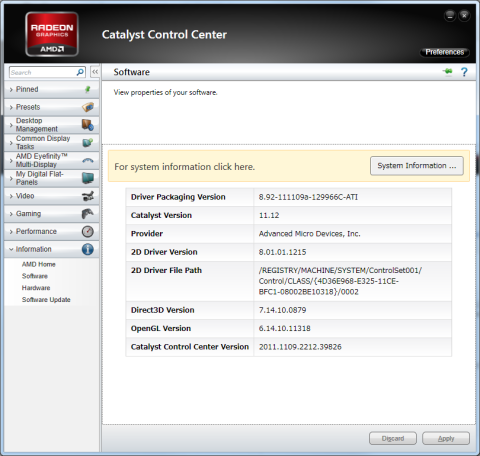Image resolution: width=480 pixels, height=456 pixels.
Task: Click the System Information button
Action: (417, 166)
